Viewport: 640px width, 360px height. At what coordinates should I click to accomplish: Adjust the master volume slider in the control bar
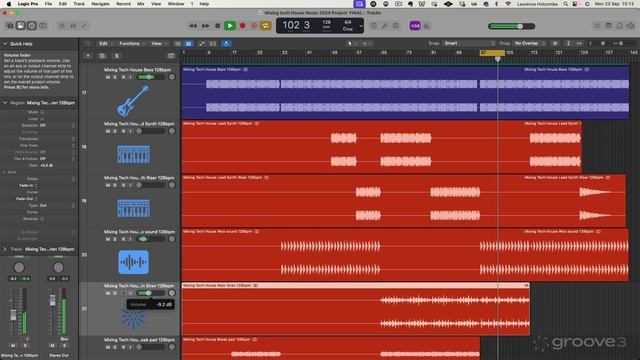[512, 26]
